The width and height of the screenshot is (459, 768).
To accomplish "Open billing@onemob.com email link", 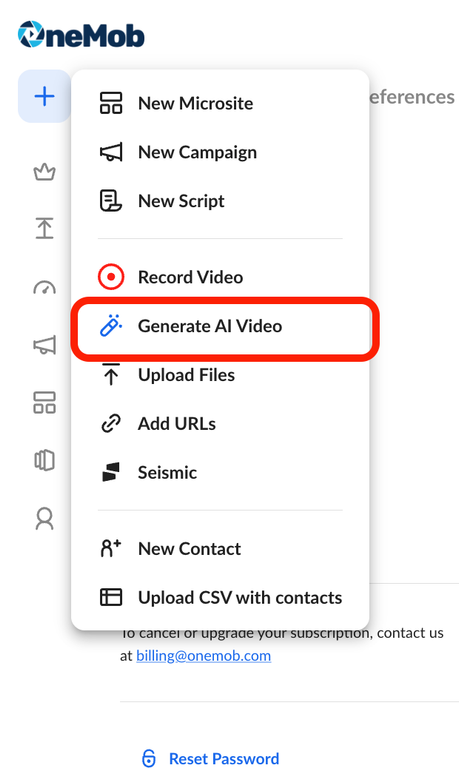I will (203, 656).
